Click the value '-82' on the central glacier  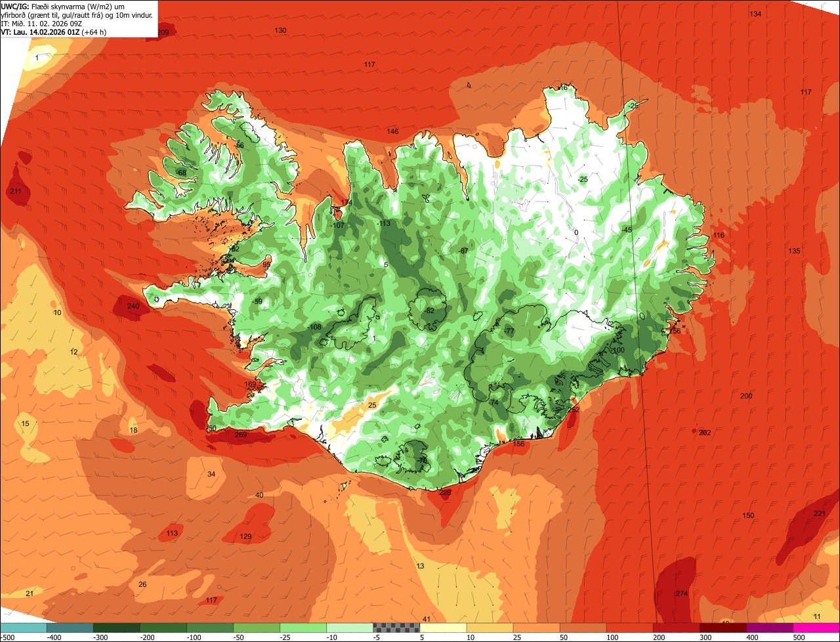pos(429,310)
